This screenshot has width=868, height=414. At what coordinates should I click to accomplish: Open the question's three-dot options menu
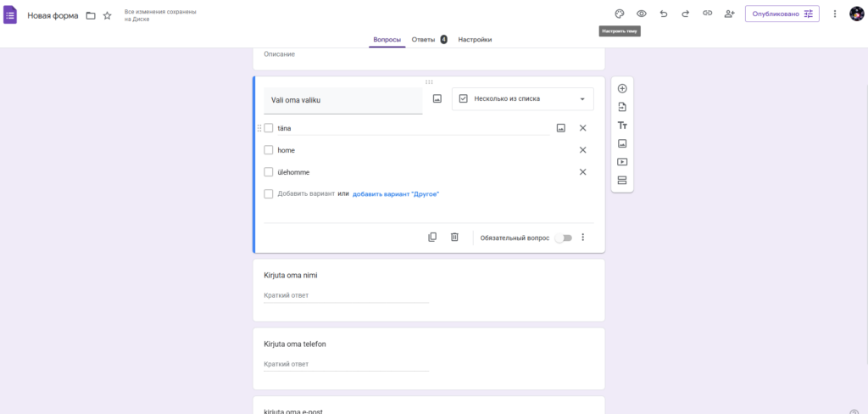[583, 238]
